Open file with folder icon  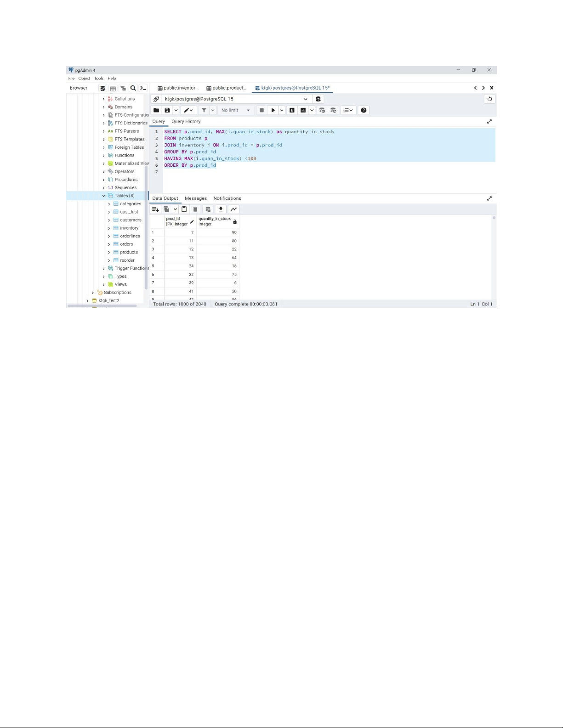point(156,110)
